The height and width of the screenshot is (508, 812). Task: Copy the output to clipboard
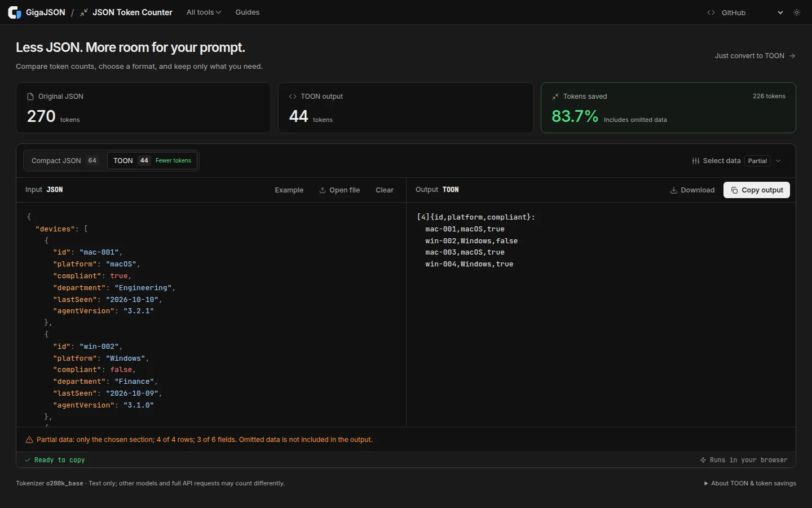[757, 190]
